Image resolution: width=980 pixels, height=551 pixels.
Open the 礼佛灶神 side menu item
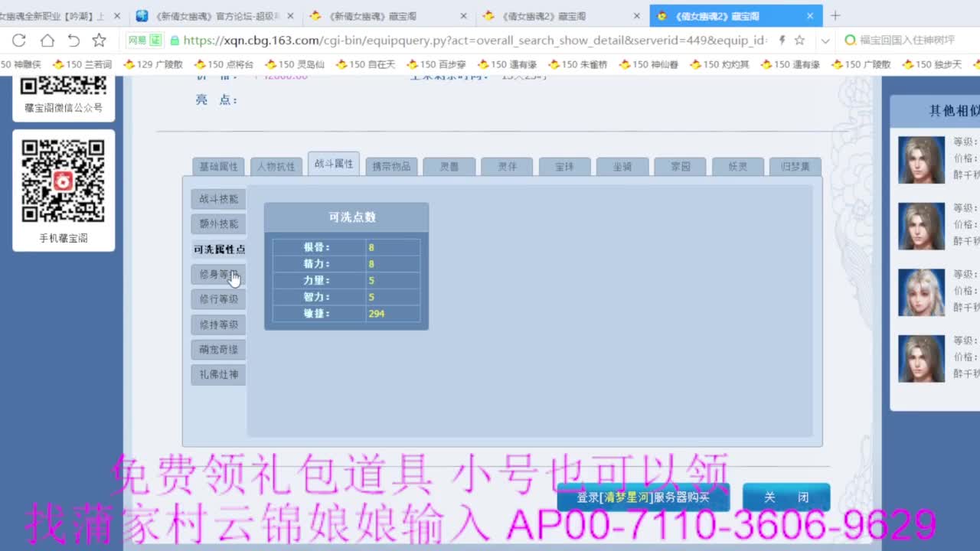tap(219, 375)
